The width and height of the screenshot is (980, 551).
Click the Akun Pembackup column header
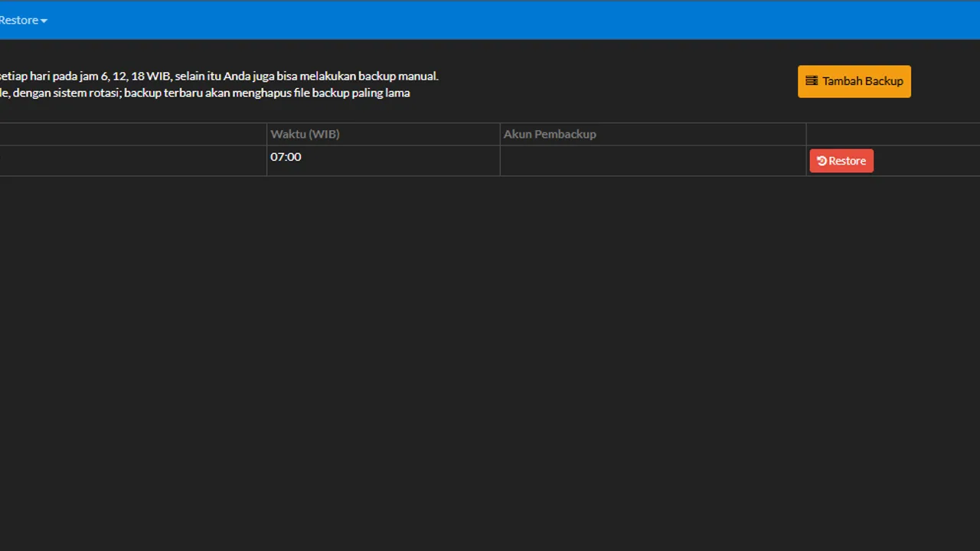(653, 134)
